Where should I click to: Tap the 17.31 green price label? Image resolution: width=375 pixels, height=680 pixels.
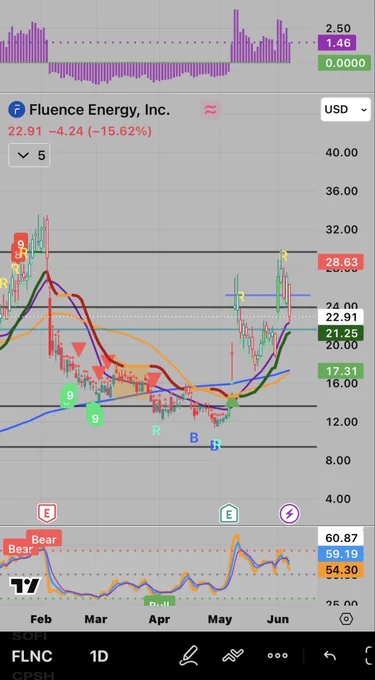click(342, 371)
